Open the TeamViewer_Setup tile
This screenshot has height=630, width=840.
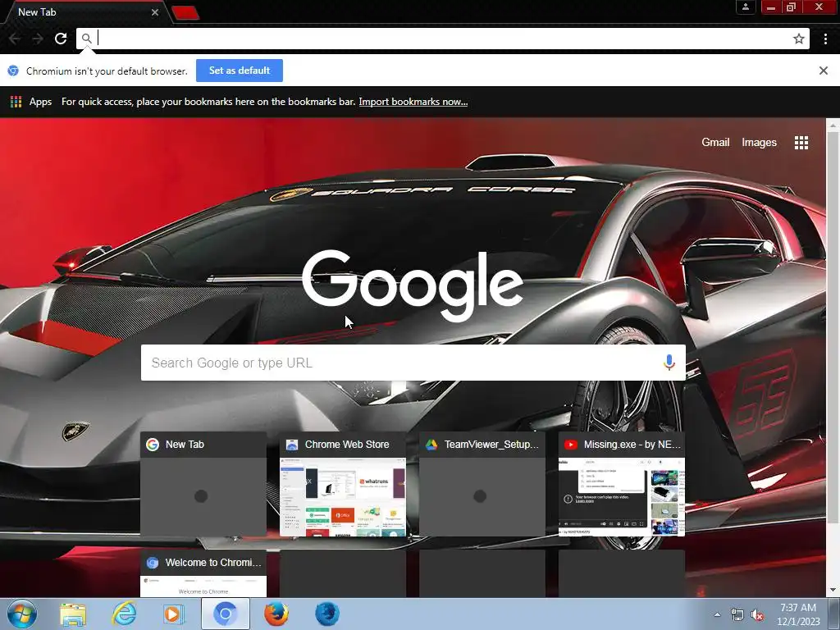pos(482,484)
